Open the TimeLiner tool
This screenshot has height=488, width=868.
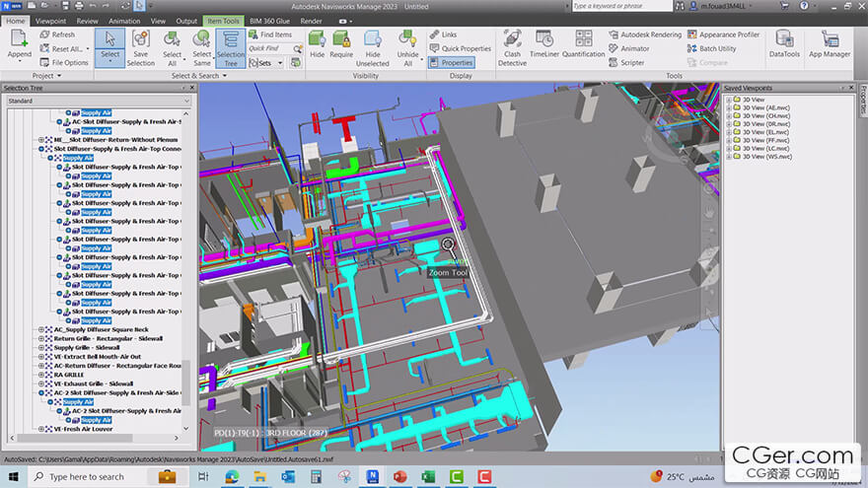(544, 44)
